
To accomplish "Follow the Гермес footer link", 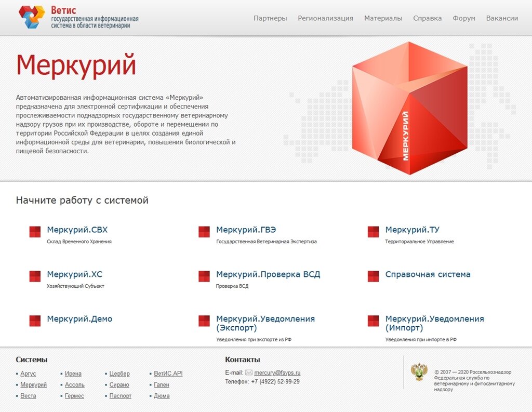I will (x=74, y=396).
